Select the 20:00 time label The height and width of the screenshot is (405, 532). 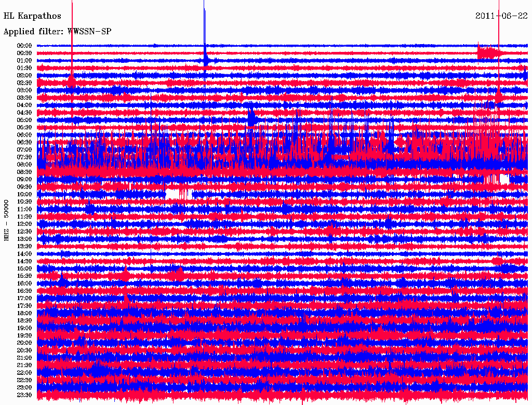click(24, 343)
